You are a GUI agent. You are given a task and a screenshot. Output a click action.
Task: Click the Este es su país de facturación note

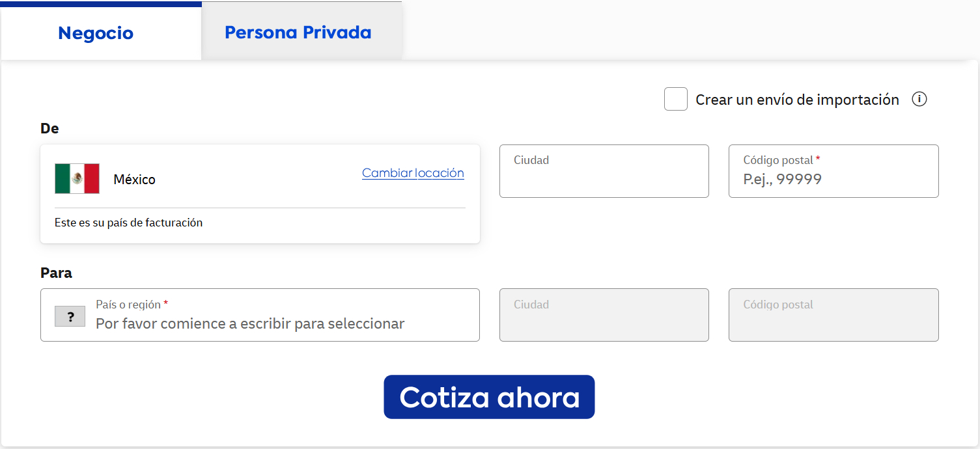128,223
